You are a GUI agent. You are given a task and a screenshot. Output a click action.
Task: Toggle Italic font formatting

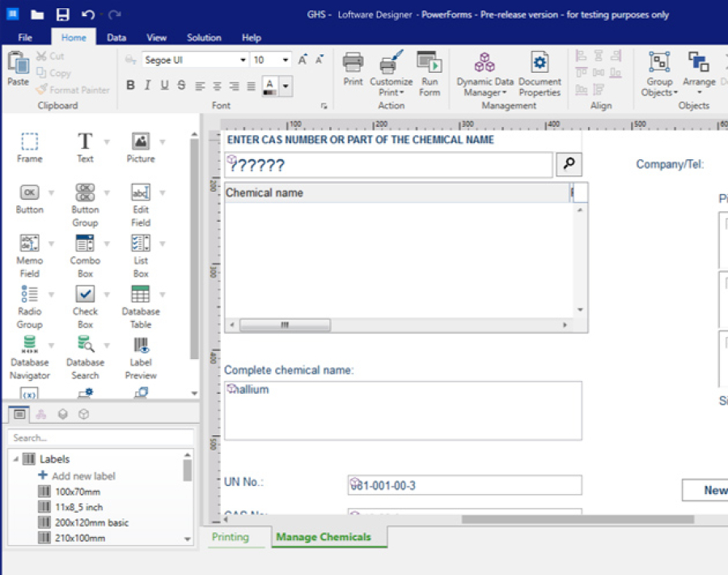147,86
